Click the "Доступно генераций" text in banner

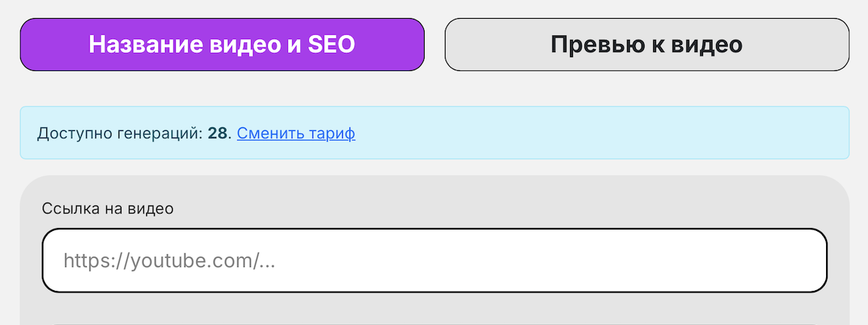[120, 134]
